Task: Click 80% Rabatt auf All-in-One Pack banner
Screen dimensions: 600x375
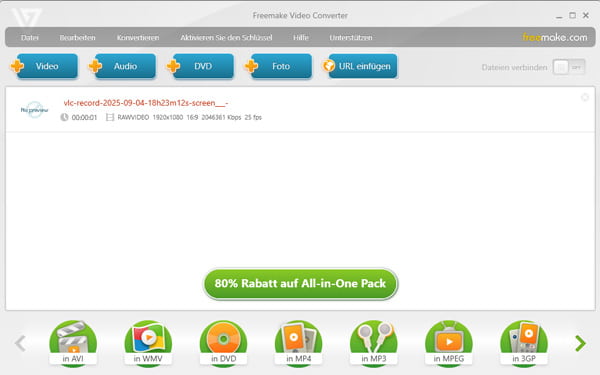Action: (300, 284)
